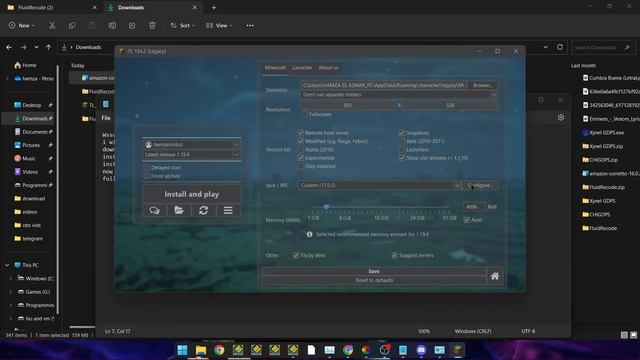This screenshot has width=640, height=360.
Task: Open the Notepad File menu
Action: (x=106, y=118)
